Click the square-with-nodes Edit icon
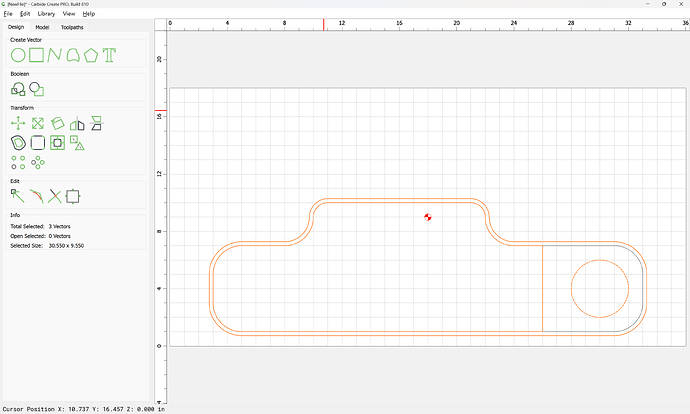 coord(73,196)
